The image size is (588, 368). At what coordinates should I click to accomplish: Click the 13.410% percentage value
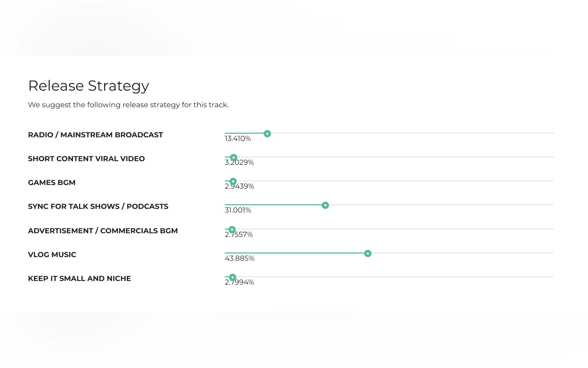238,139
